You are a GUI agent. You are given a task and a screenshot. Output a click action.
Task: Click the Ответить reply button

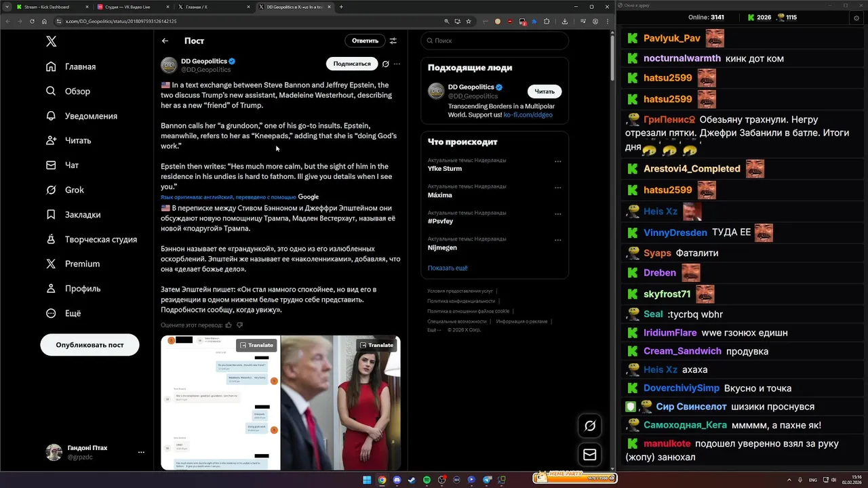365,41
